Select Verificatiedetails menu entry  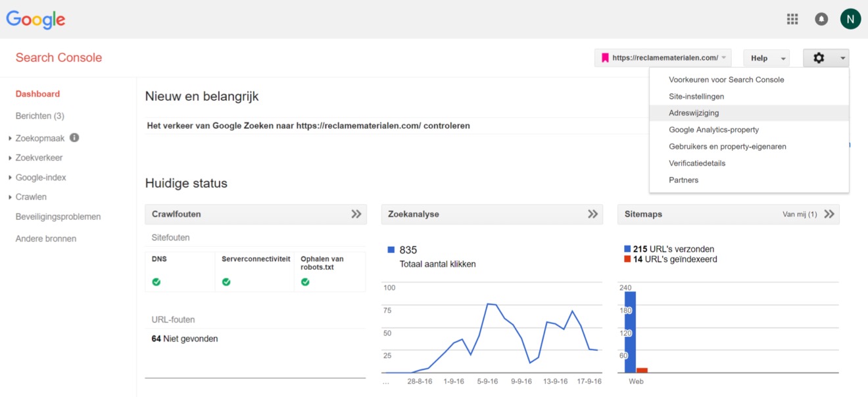coord(697,163)
